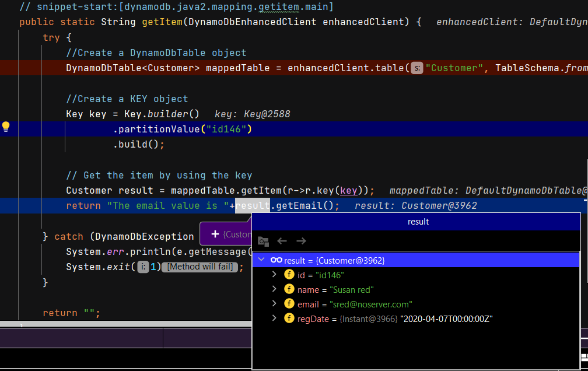Click the field icon next to name
588x371 pixels.
(289, 289)
